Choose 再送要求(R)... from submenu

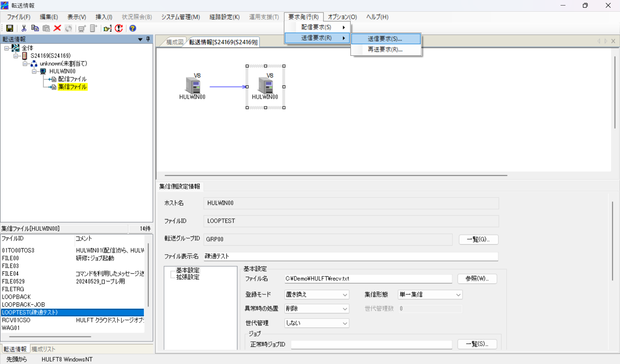[385, 49]
